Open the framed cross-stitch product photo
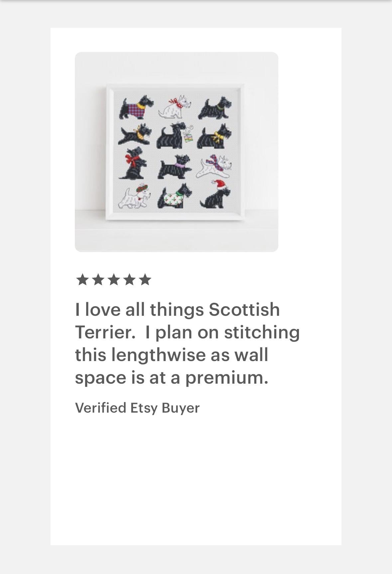This screenshot has height=574, width=392. (x=177, y=152)
